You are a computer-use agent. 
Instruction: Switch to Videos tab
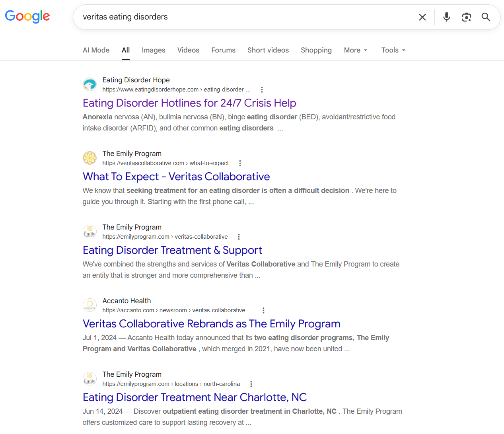pyautogui.click(x=188, y=50)
